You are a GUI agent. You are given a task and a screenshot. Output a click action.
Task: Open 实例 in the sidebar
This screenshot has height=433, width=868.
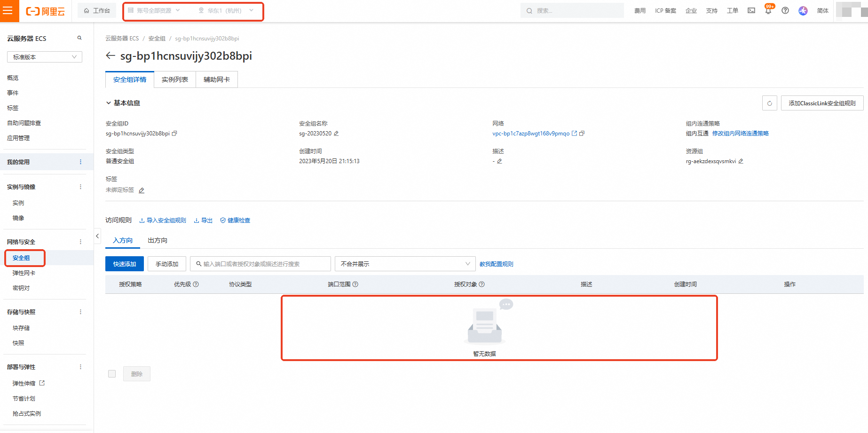point(18,203)
